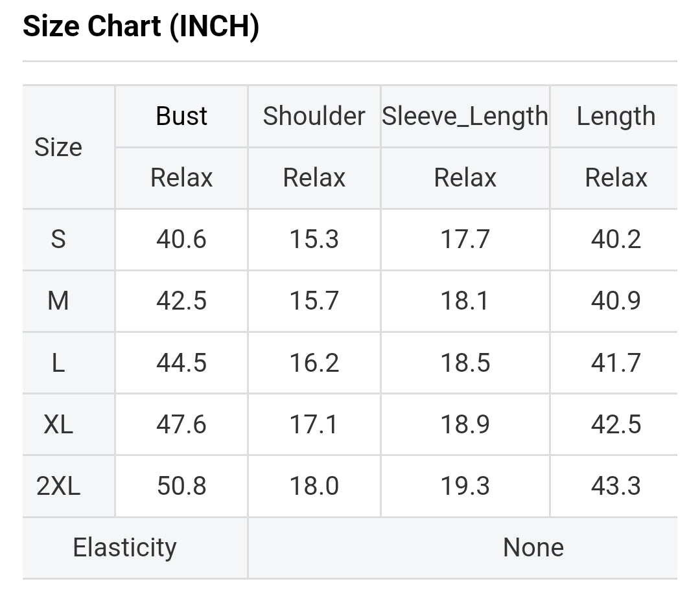Viewport: 700px width, 592px height.
Task: Click the Size Chart (INCH) heading
Action: pyautogui.click(x=141, y=27)
